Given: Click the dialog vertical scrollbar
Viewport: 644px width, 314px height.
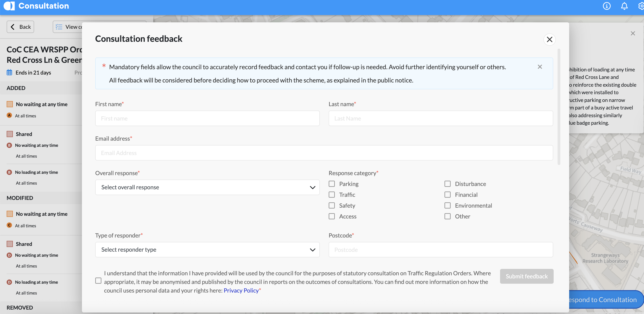Looking at the screenshot, I should coord(559,107).
